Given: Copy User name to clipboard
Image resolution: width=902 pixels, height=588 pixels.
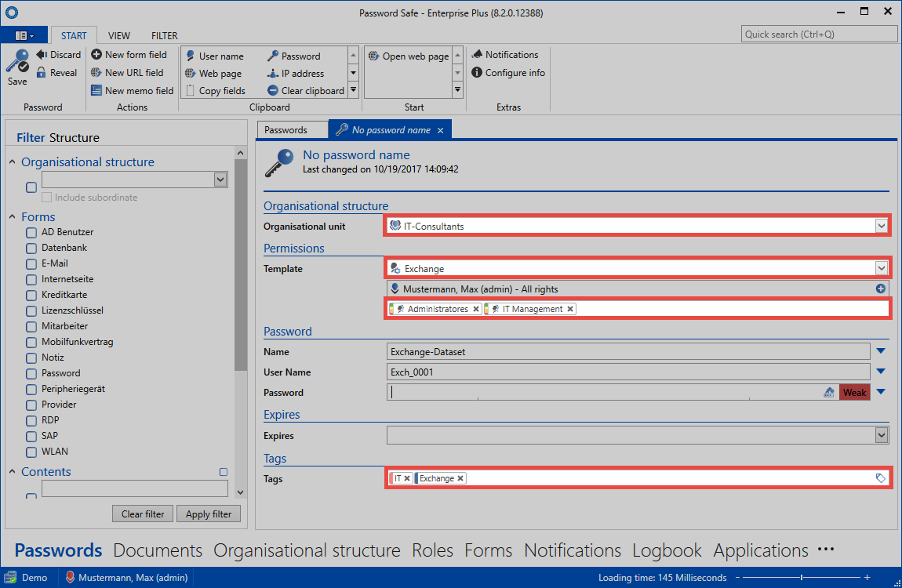Looking at the screenshot, I should click(215, 56).
